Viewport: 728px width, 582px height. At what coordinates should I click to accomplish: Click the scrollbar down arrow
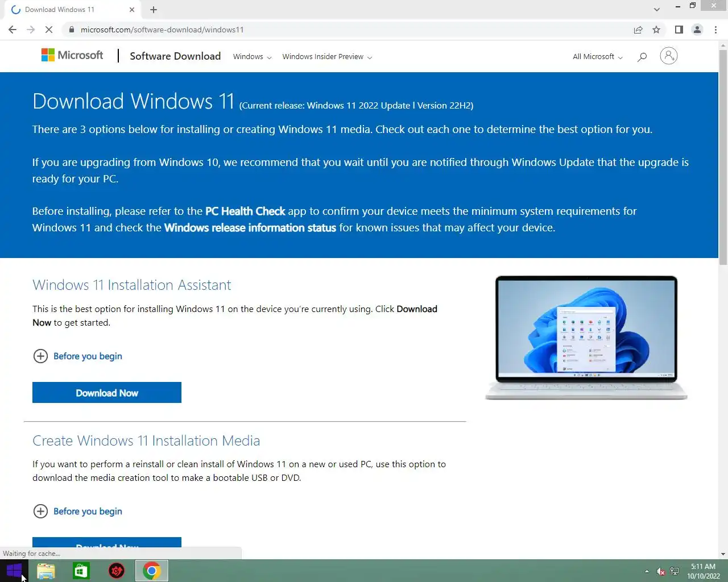(x=723, y=554)
